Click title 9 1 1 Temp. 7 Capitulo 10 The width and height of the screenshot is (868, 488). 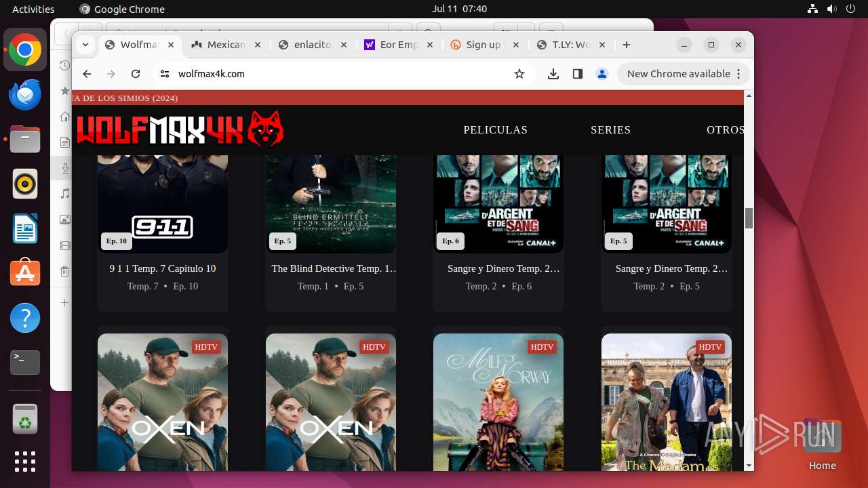click(x=163, y=268)
